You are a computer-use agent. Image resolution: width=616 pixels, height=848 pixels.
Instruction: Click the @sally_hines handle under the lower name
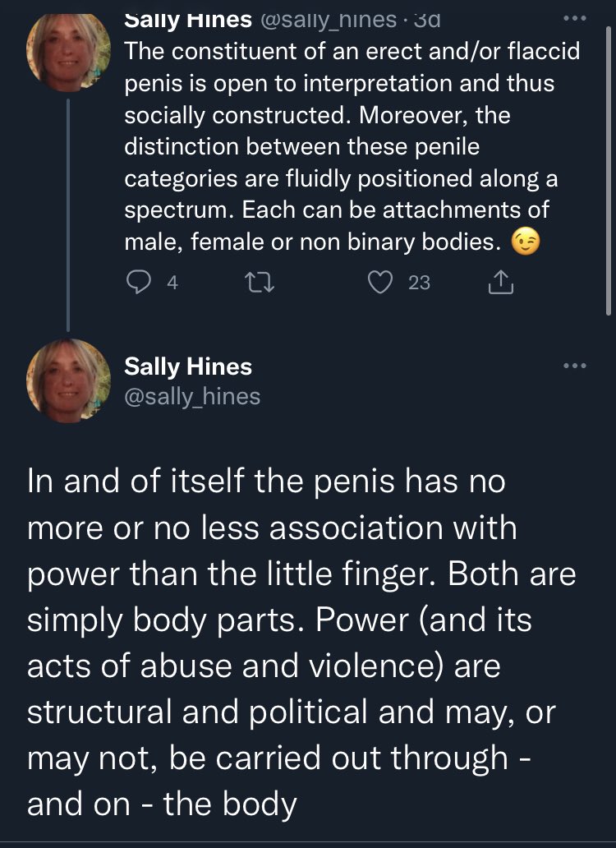tap(192, 397)
